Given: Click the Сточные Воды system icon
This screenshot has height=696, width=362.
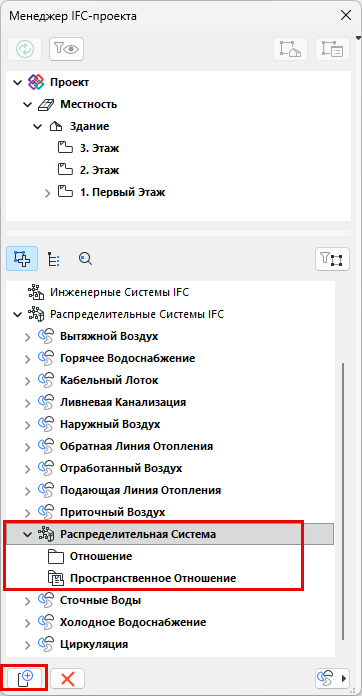Looking at the screenshot, I should pyautogui.click(x=46, y=601).
